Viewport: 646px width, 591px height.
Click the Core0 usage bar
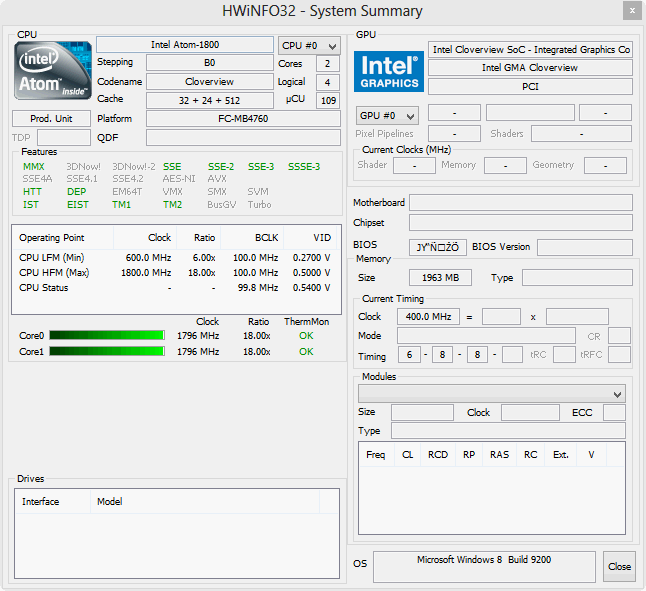[x=107, y=336]
